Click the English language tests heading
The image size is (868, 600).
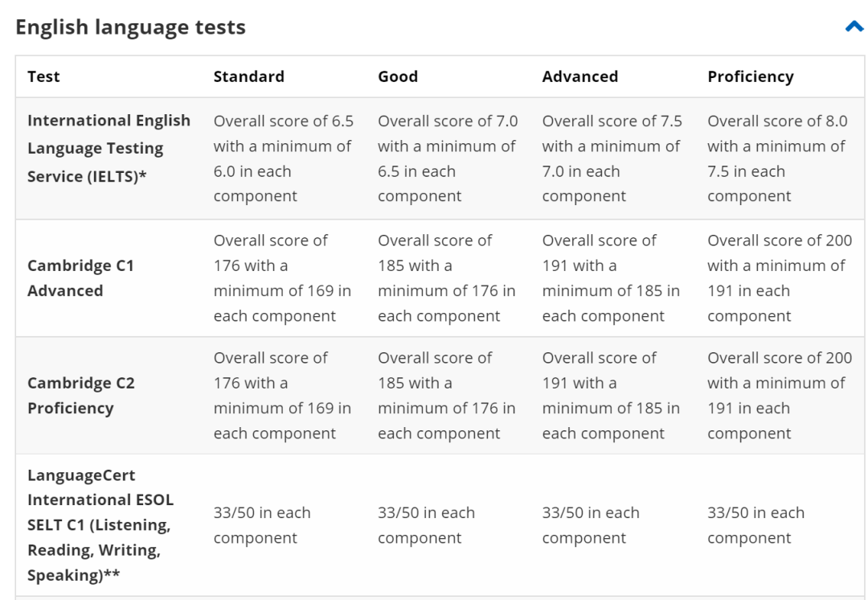pos(131,27)
